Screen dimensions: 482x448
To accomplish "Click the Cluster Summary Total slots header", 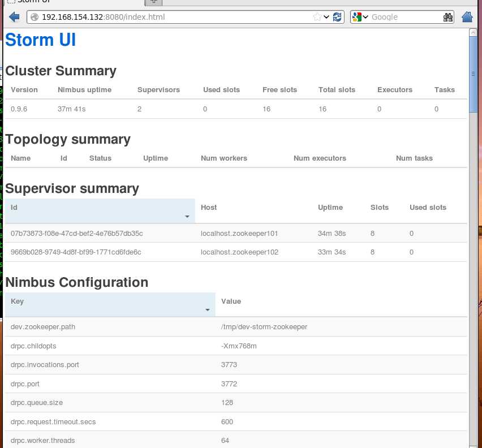I will pos(337,90).
